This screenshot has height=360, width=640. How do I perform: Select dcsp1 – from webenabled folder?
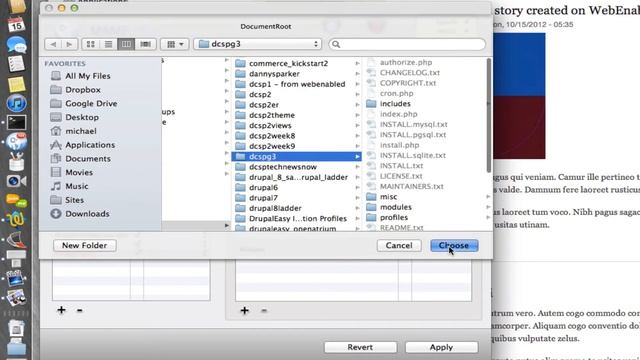(296, 84)
